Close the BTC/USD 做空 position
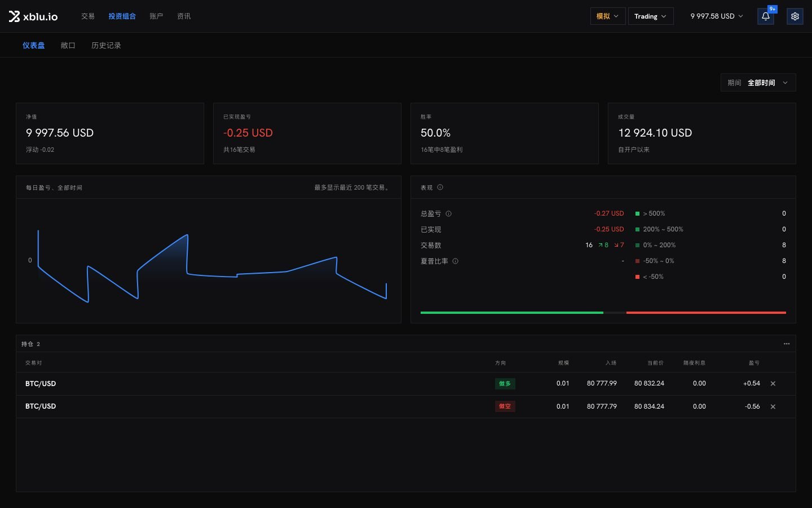 click(x=773, y=407)
